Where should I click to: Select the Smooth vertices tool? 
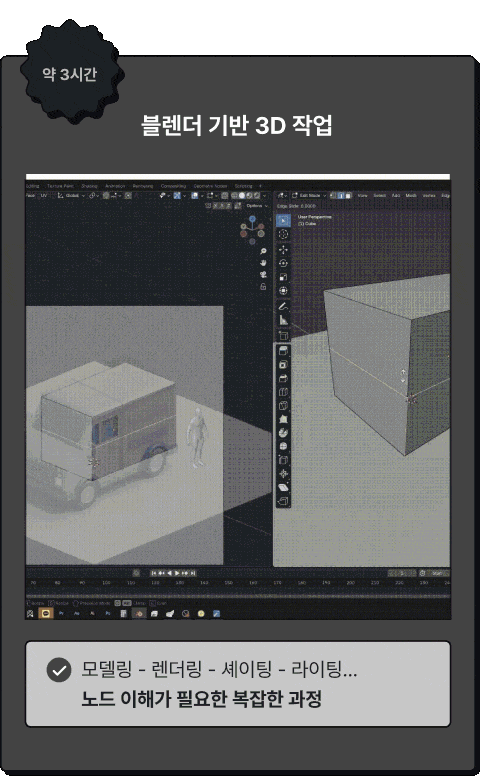283,446
